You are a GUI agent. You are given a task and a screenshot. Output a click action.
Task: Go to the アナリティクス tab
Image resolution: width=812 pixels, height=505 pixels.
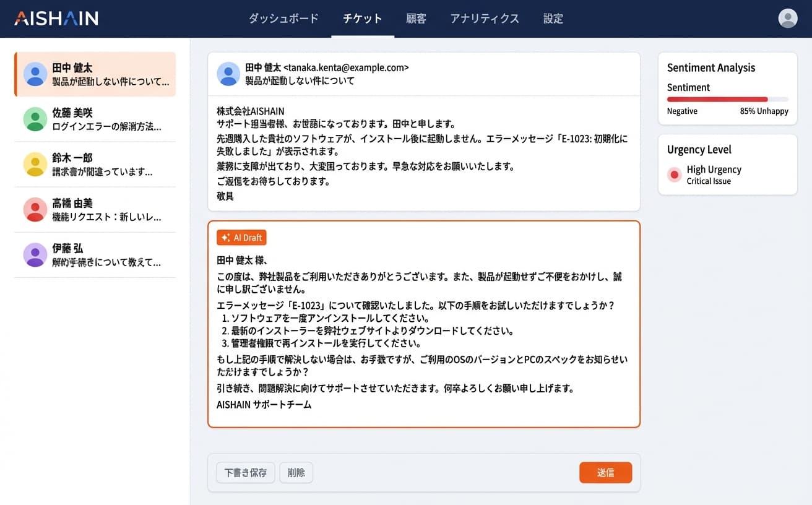coord(485,19)
